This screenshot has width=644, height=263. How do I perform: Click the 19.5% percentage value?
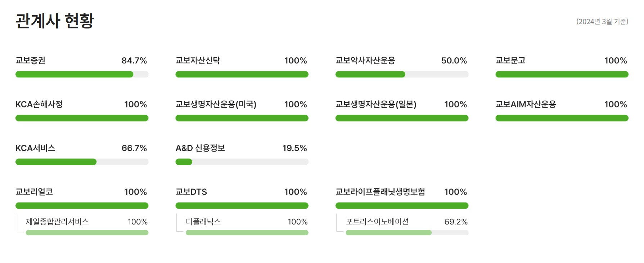pyautogui.click(x=294, y=148)
